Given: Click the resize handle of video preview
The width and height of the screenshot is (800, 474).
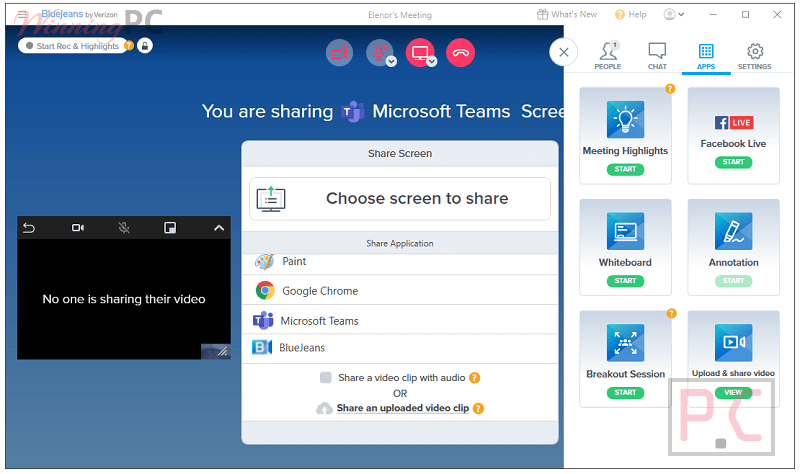Looking at the screenshot, I should (223, 352).
